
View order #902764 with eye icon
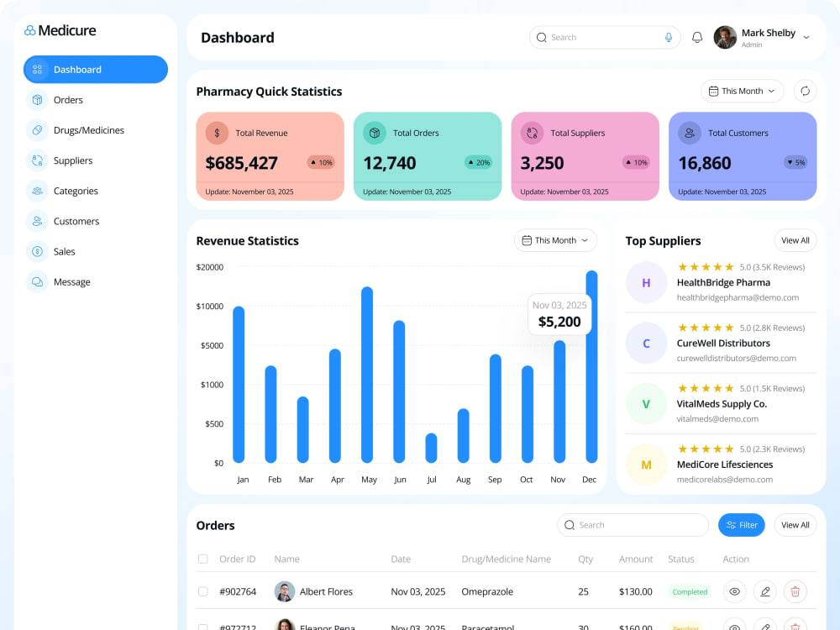pos(734,591)
